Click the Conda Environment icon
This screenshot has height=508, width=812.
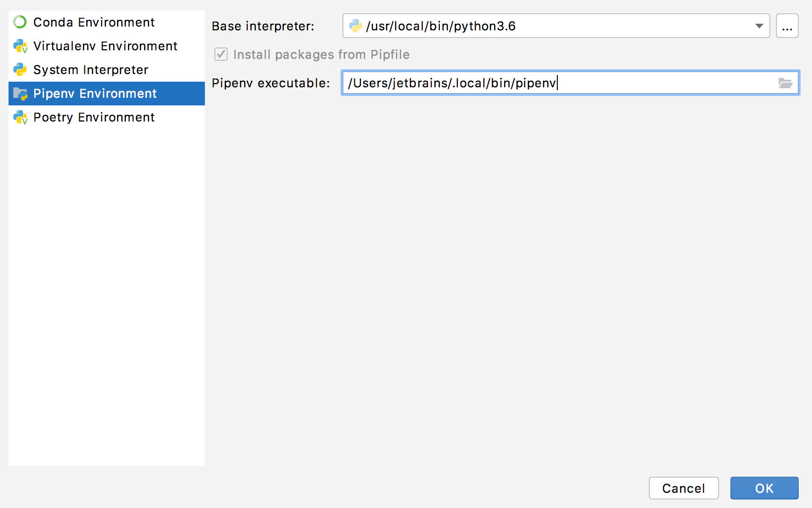pos(20,22)
